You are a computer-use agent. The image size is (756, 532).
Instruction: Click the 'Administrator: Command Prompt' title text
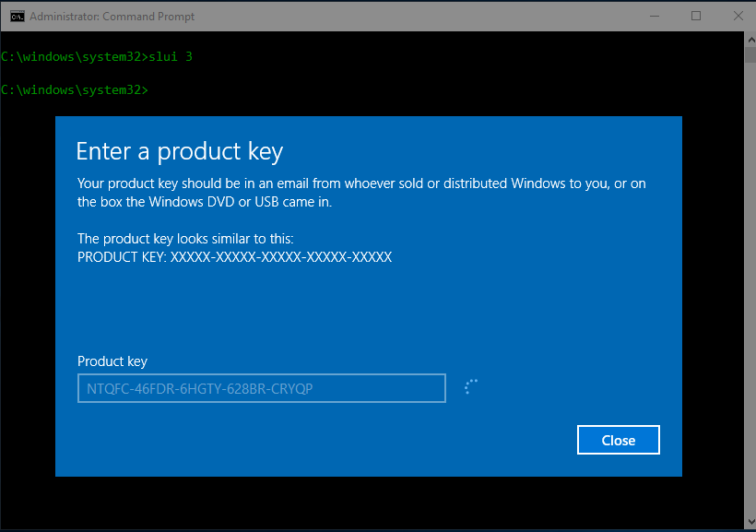point(112,17)
